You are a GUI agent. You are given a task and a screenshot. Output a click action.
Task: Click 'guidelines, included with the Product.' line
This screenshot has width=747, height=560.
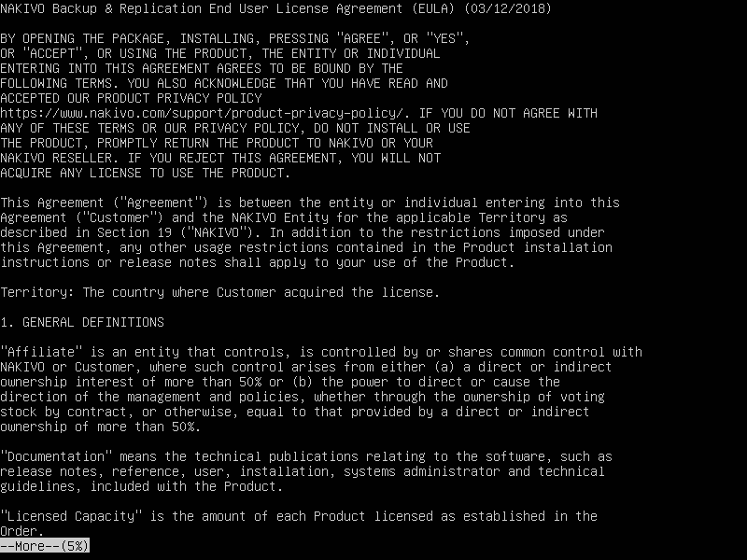click(x=142, y=486)
